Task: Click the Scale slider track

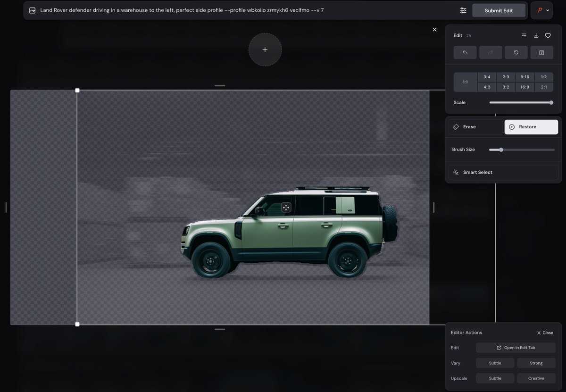Action: coord(521,102)
